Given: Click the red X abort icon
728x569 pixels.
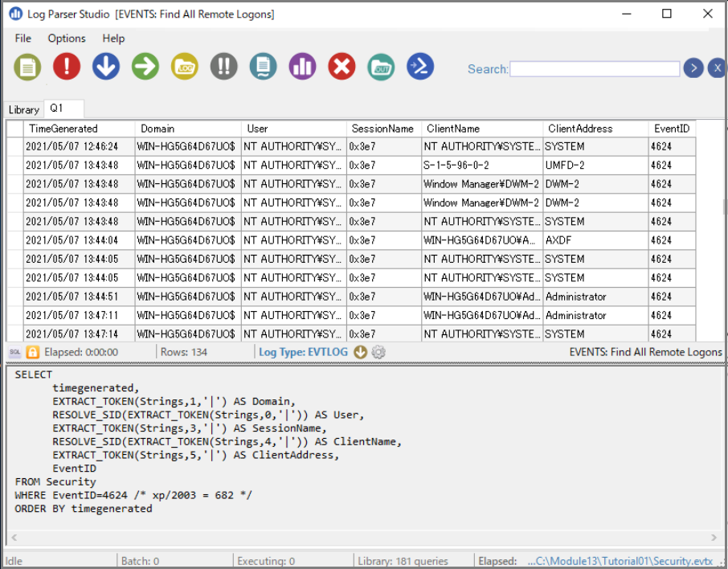Looking at the screenshot, I should tap(342, 67).
